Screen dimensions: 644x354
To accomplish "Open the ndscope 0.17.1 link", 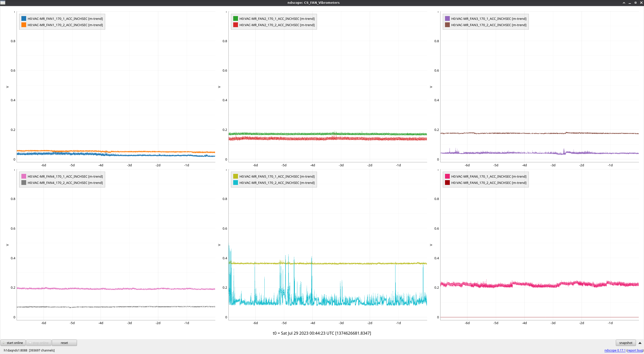I will click(x=615, y=350).
